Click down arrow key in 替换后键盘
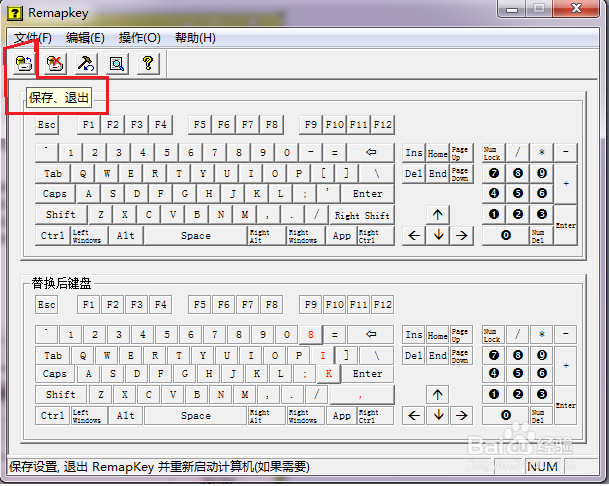The image size is (609, 486). pyautogui.click(x=438, y=416)
